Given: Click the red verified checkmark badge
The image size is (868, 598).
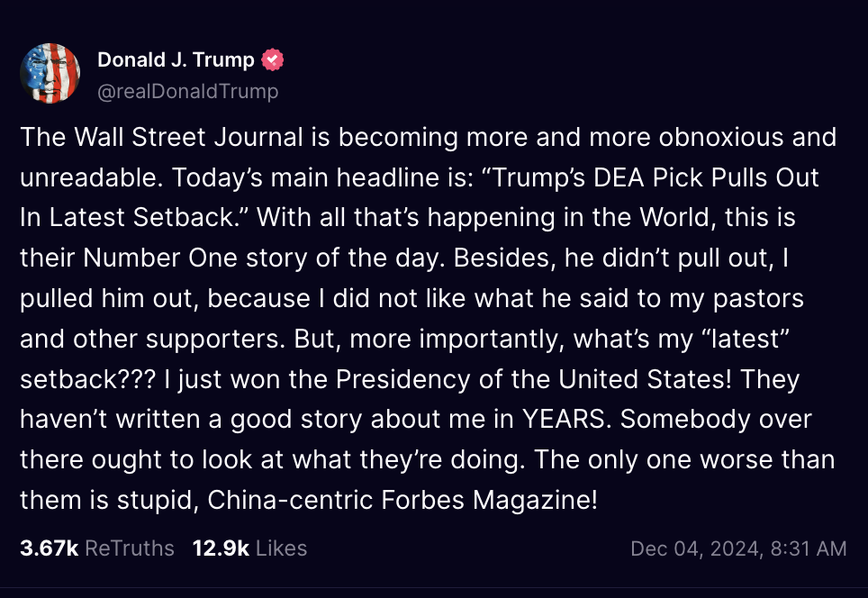Looking at the screenshot, I should click(272, 59).
